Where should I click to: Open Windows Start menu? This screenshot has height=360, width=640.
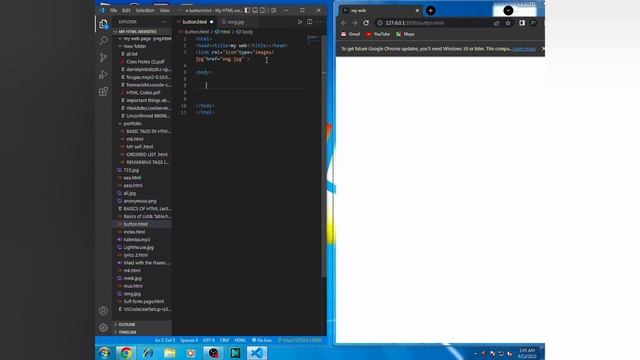click(x=104, y=353)
